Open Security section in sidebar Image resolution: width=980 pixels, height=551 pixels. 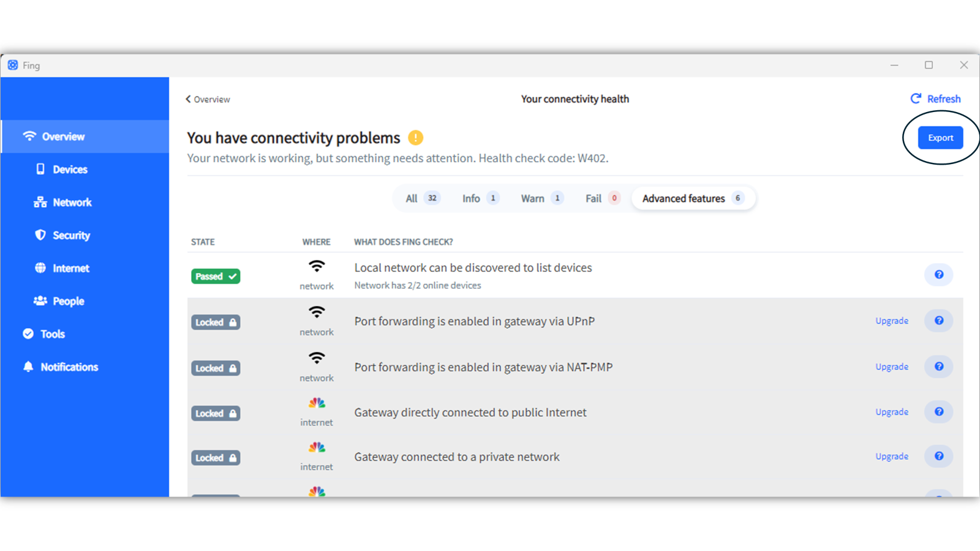coord(71,235)
